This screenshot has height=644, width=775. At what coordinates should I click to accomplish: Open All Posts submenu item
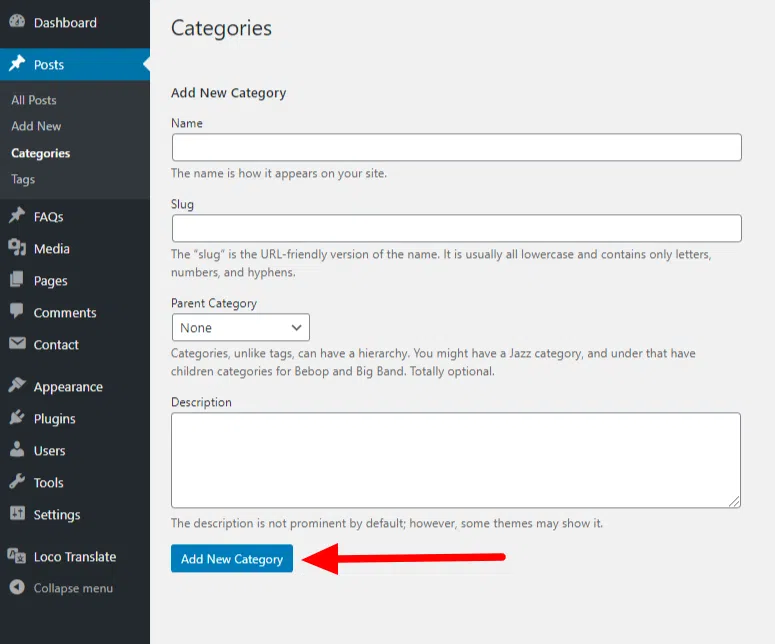point(34,100)
